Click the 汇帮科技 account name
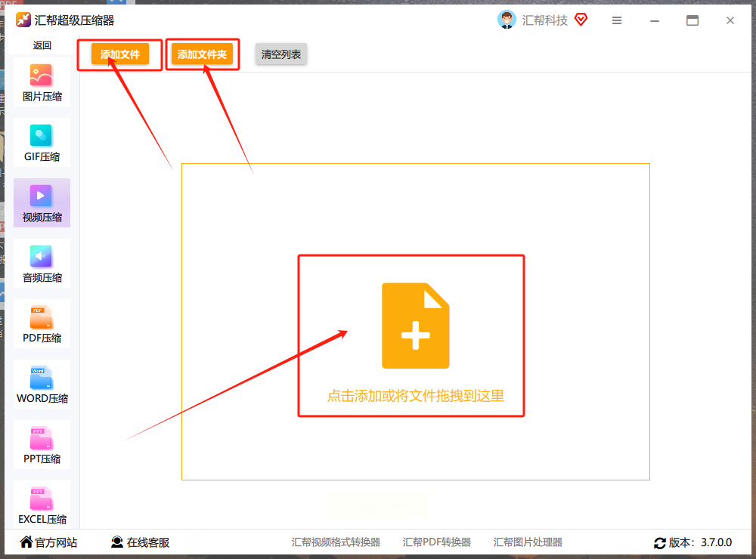This screenshot has width=756, height=559. [x=545, y=20]
